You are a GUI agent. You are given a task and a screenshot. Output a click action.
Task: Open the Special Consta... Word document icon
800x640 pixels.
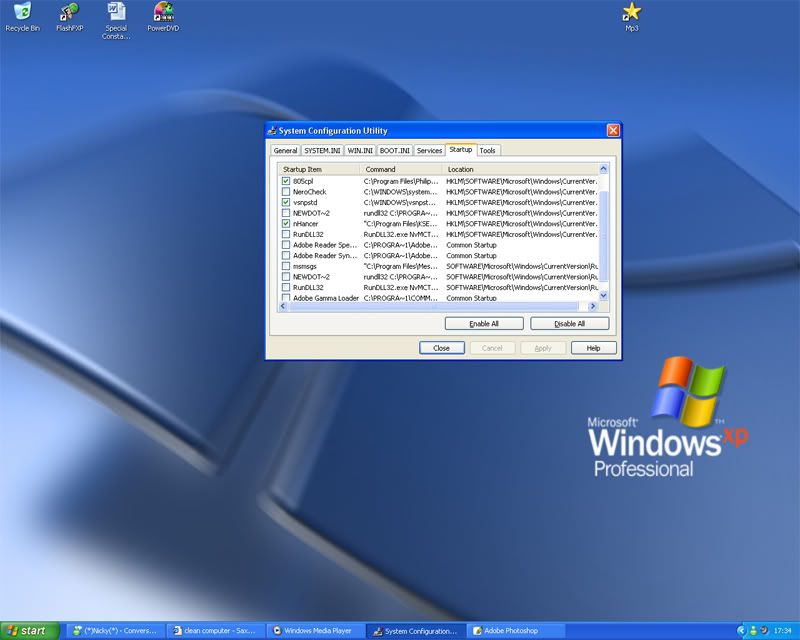[116, 13]
